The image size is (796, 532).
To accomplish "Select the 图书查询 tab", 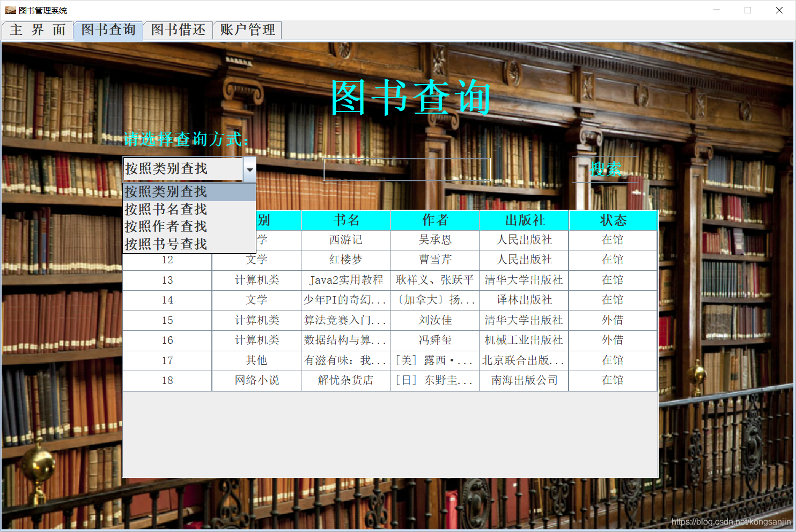I will (108, 30).
